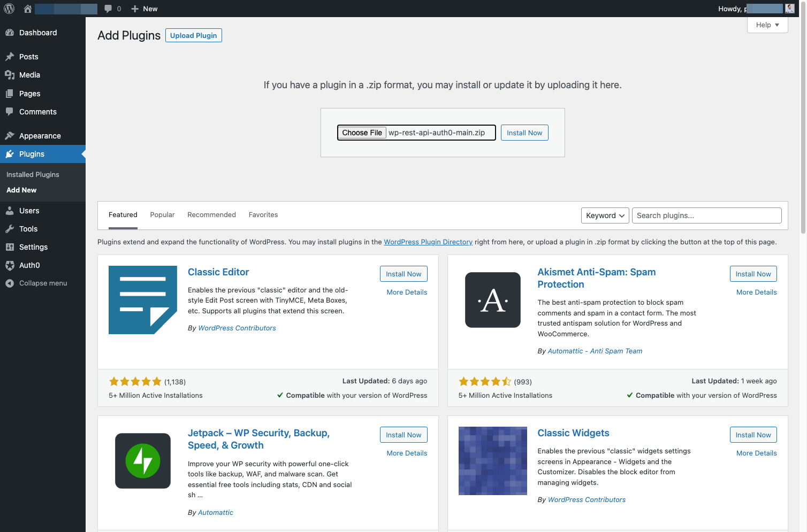Screen dimensions: 807x532
Task: Collapse the admin sidebar menu
Action: click(43, 283)
